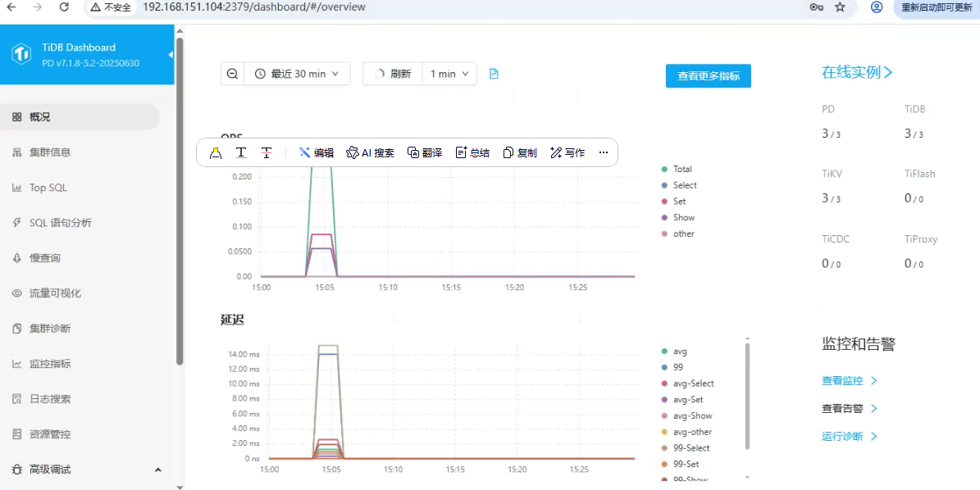This screenshot has height=490, width=980.
Task: Open the 1 min refresh interval dropdown
Action: pyautogui.click(x=449, y=74)
